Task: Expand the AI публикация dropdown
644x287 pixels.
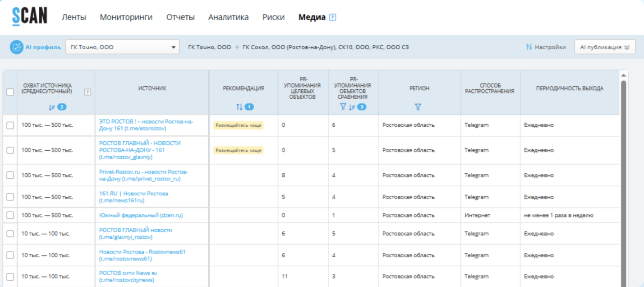Action: 604,47
